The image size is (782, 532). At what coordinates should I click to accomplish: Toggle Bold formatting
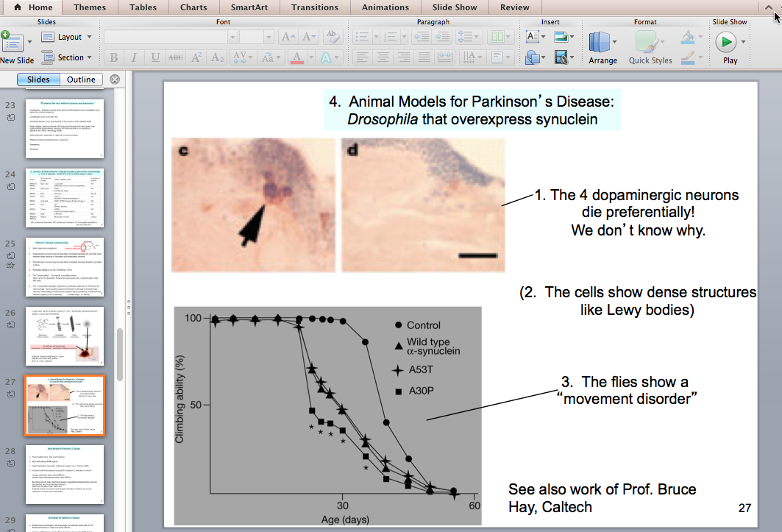[113, 57]
